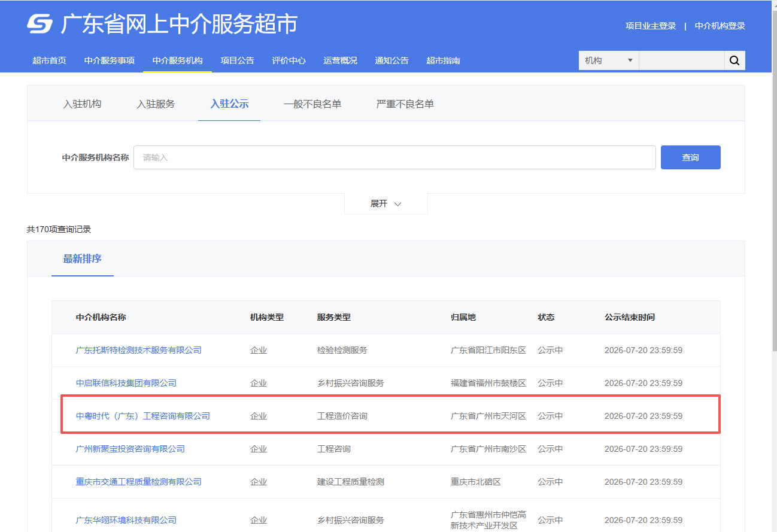Focus the 中介服务机构名称 input field
The height and width of the screenshot is (532, 777).
[x=394, y=157]
